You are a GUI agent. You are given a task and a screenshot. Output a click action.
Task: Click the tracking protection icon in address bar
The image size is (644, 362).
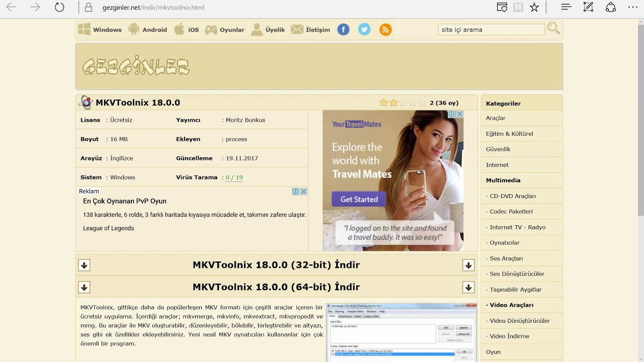pyautogui.click(x=502, y=8)
